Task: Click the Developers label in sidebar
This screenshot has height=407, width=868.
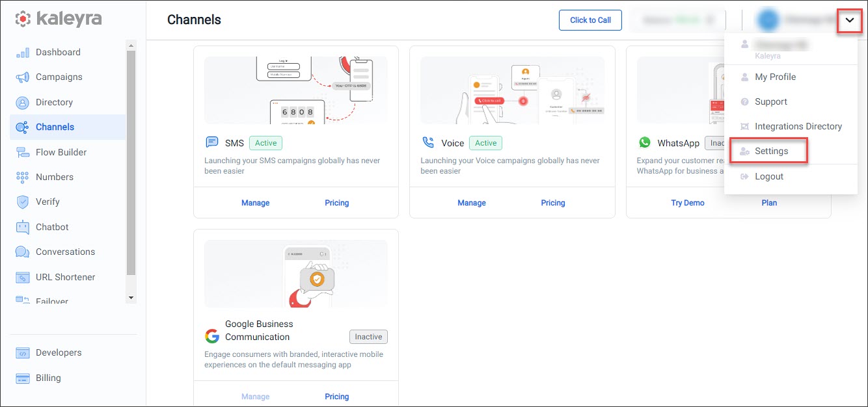Action: click(59, 353)
